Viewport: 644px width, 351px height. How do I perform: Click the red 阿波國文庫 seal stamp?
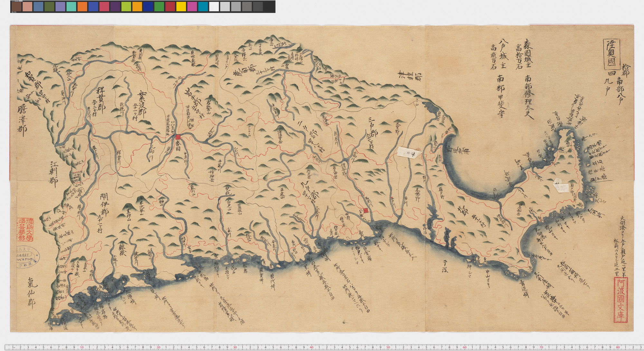(620, 299)
